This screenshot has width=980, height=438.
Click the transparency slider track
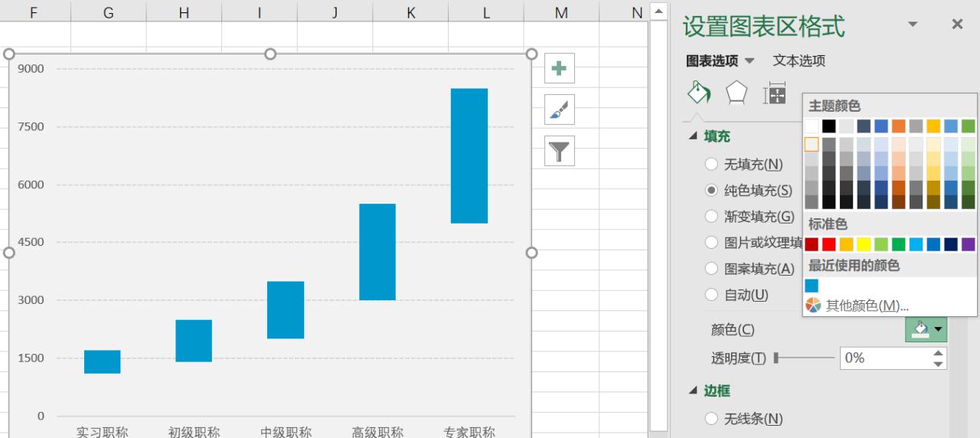click(x=805, y=358)
